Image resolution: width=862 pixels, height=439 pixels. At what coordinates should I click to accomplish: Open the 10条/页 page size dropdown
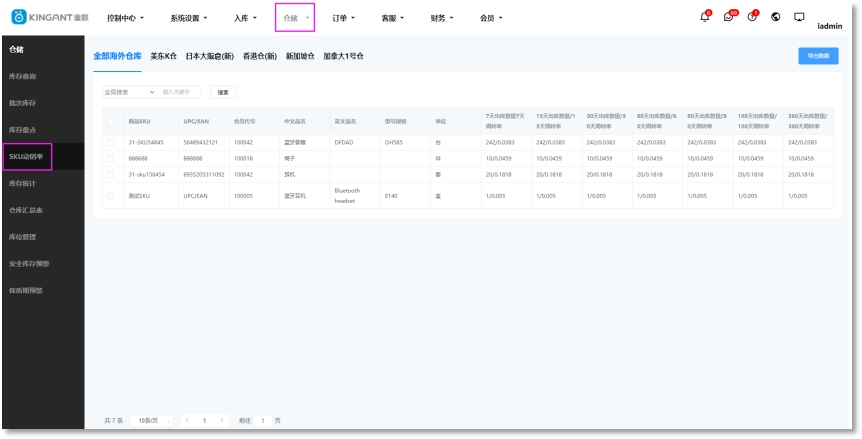155,420
